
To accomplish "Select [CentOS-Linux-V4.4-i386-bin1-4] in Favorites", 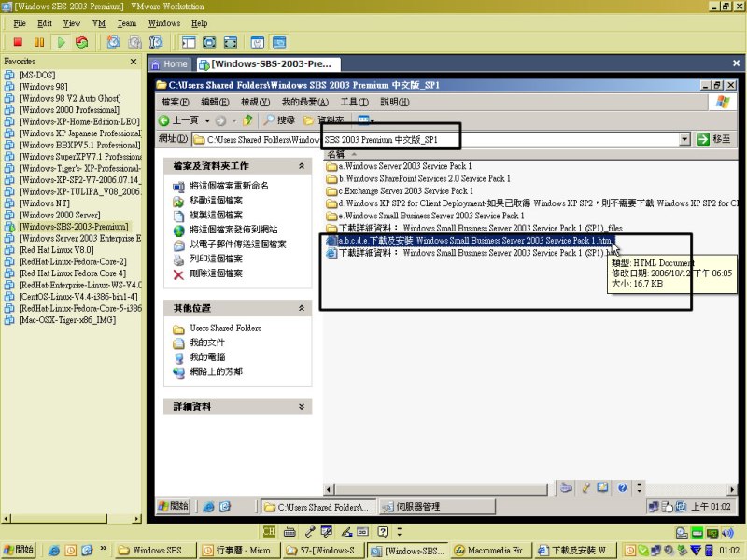I will click(78, 297).
